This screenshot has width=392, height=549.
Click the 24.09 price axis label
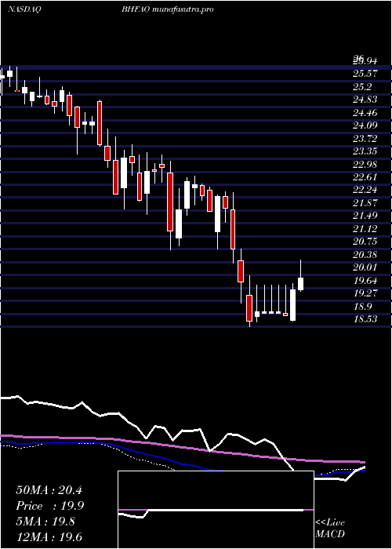365,125
